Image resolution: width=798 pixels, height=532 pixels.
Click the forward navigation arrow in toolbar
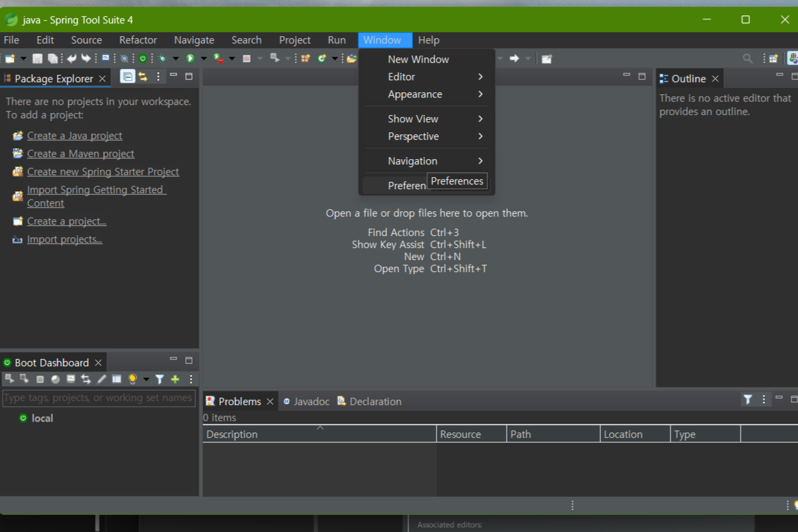515,59
